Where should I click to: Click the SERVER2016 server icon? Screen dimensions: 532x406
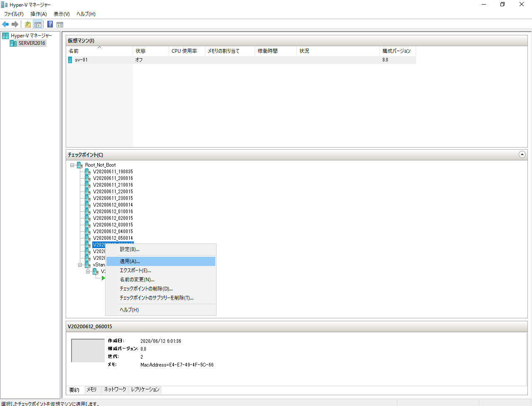[13, 43]
